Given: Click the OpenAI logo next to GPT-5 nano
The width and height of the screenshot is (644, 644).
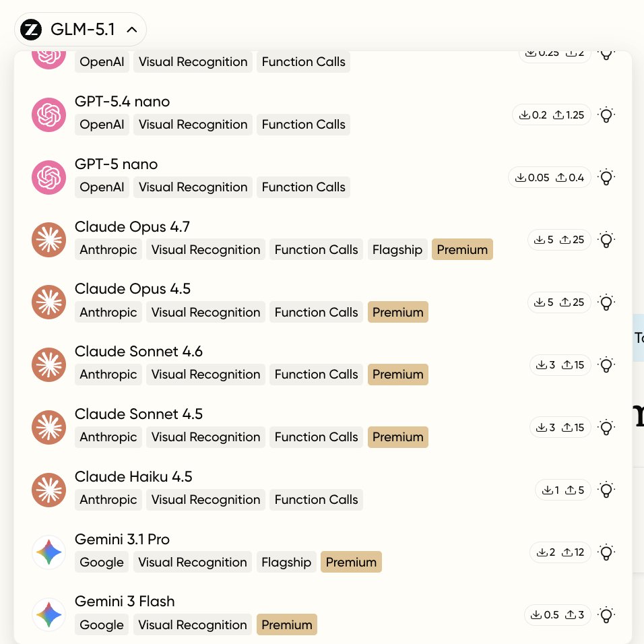Looking at the screenshot, I should (x=49, y=177).
